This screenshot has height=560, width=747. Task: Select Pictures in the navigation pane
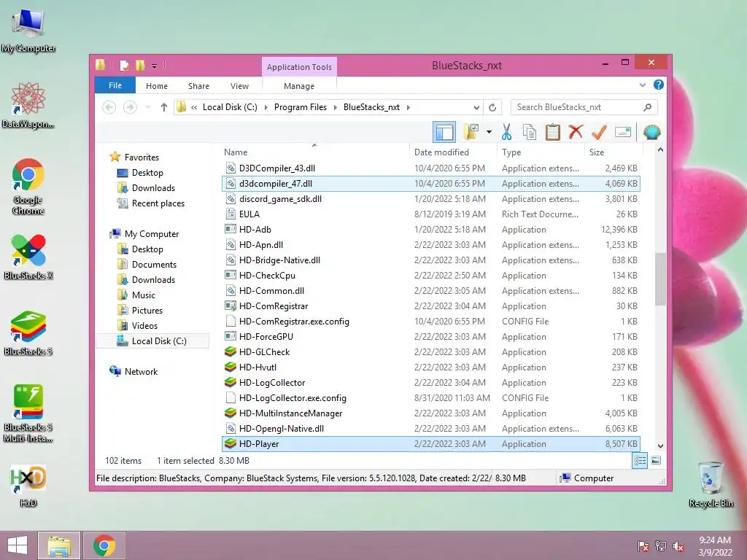147,311
